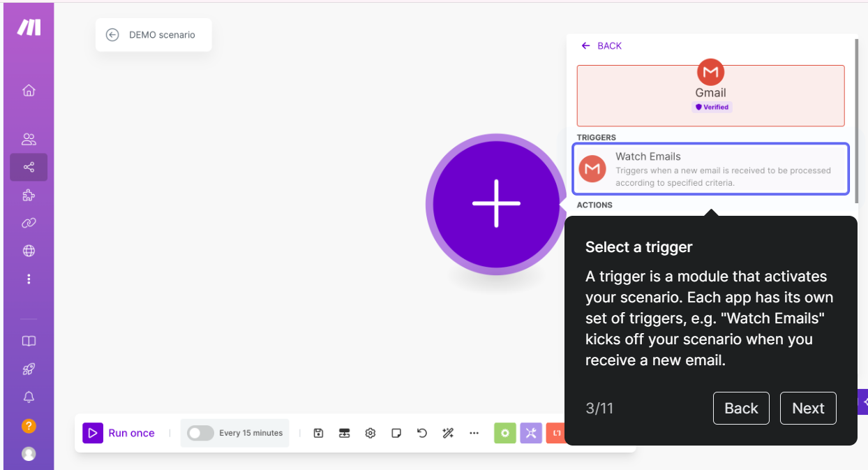This screenshot has height=470, width=868.
Task: Open Scenarios share icon in sidebar
Action: [x=29, y=167]
